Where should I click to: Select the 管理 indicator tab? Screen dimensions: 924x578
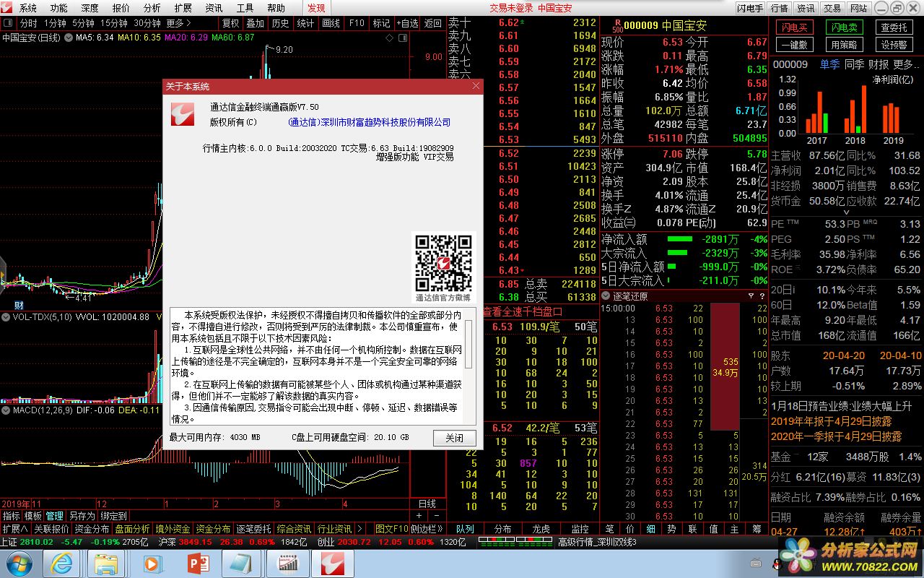tap(55, 516)
